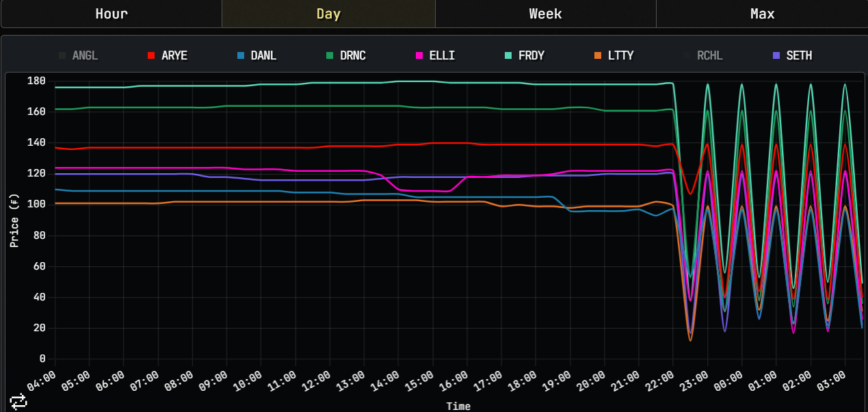Viewport: 868px width, 412px height.
Task: Enable the ANGL series in legend
Action: tap(78, 55)
